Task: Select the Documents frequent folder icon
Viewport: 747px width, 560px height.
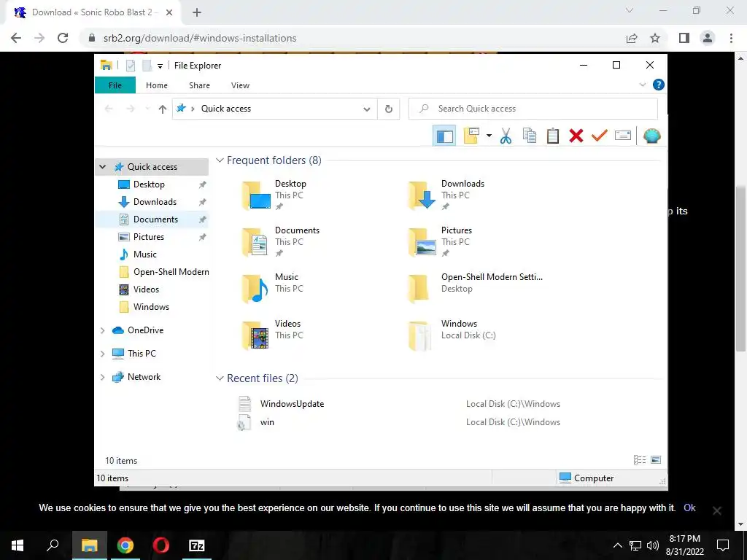Action: coord(256,242)
